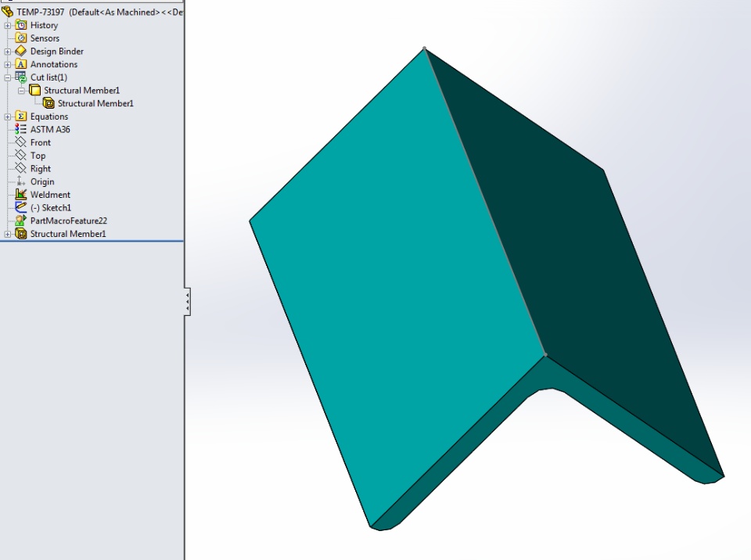The width and height of the screenshot is (751, 560).
Task: Click the History folder icon
Action: pos(21,25)
